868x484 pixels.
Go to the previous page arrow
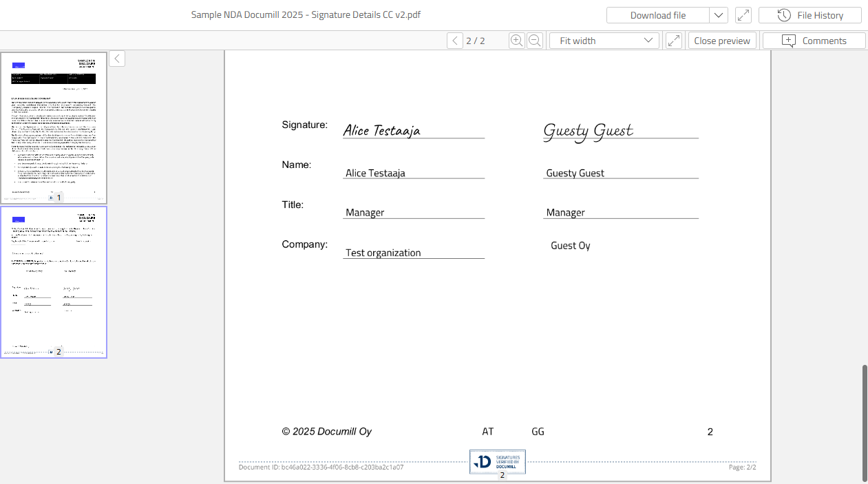coord(455,41)
